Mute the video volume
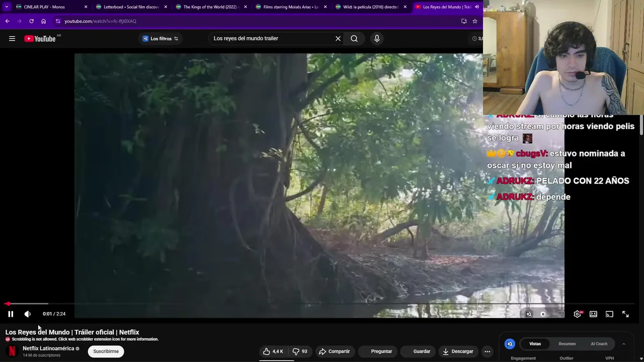Viewport: 644px width, 362px height. click(x=28, y=314)
